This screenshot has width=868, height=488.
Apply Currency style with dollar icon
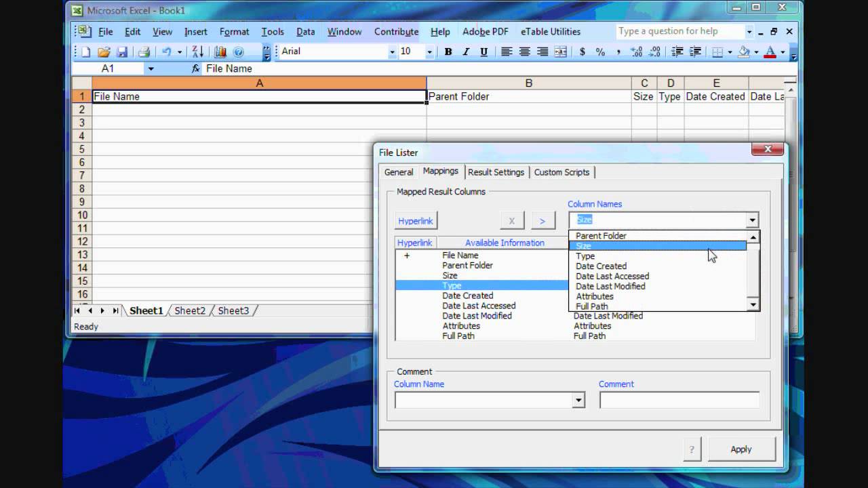coord(583,52)
